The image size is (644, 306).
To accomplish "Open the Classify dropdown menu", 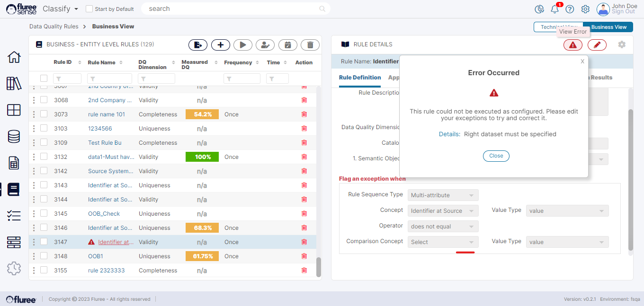I will pyautogui.click(x=60, y=9).
